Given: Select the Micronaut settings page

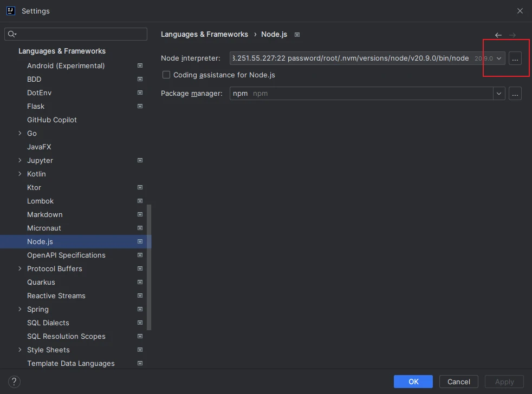Looking at the screenshot, I should tap(44, 228).
